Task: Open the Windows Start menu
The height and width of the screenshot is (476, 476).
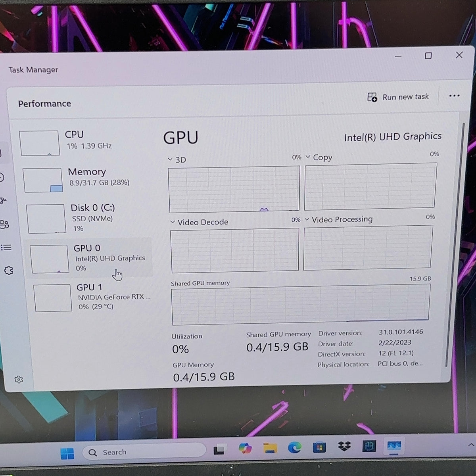Action: point(67,453)
